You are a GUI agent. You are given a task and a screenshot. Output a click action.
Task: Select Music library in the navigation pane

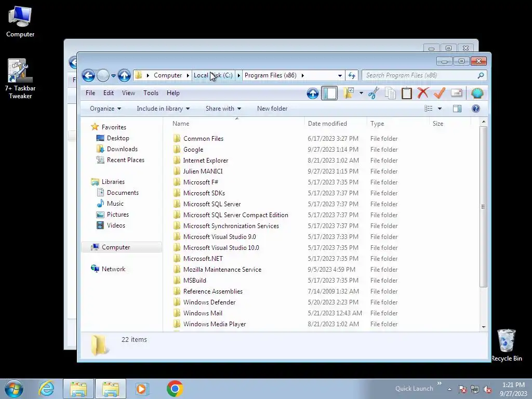coord(115,204)
